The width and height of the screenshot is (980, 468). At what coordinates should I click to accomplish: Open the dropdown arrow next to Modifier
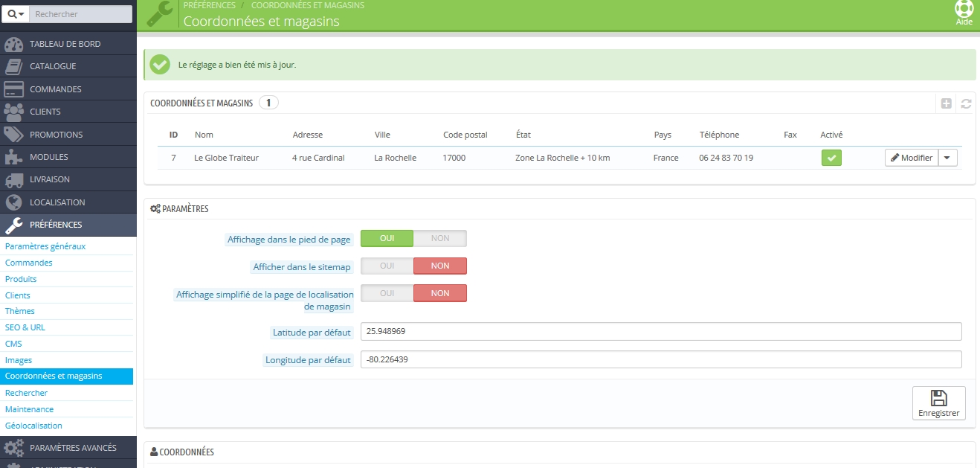pos(948,158)
